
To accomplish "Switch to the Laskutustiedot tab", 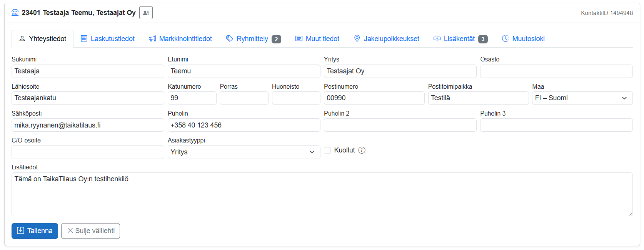I will (x=108, y=39).
